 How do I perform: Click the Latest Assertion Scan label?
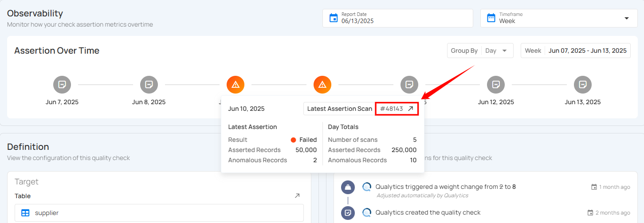coord(340,109)
